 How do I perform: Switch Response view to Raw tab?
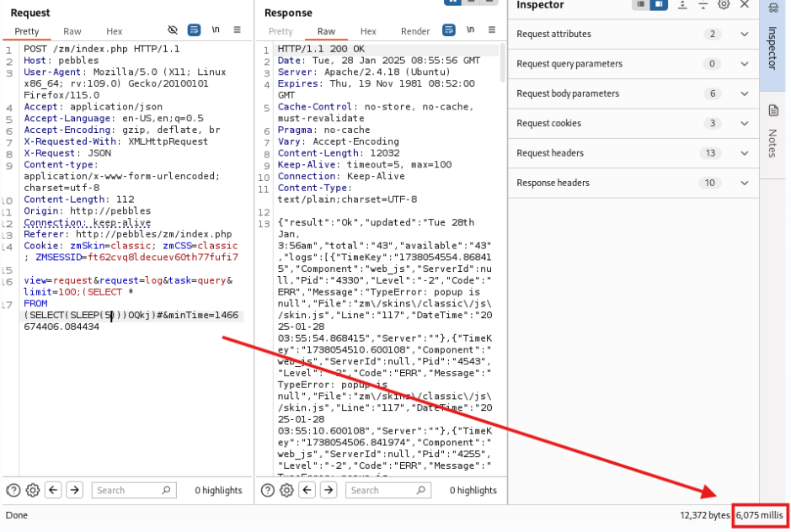[x=326, y=31]
